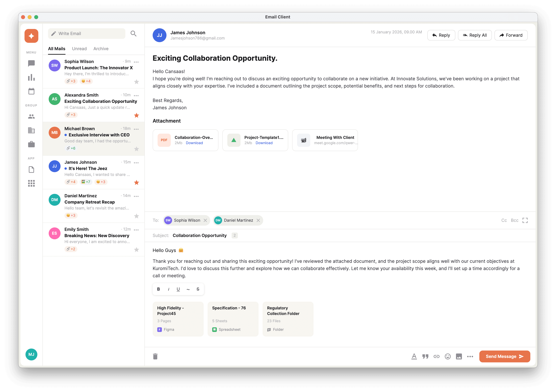The width and height of the screenshot is (556, 392).
Task: Open the calendar icon in sidebar
Action: pos(31,91)
